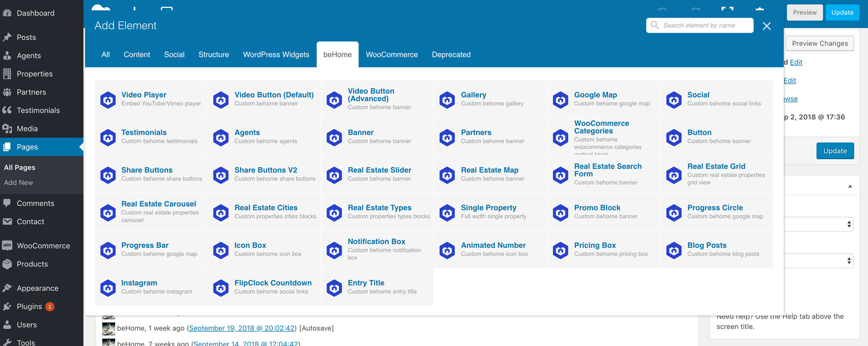Insert Real Estate Types element
Viewport: 868px width, 346px height.
tap(377, 212)
